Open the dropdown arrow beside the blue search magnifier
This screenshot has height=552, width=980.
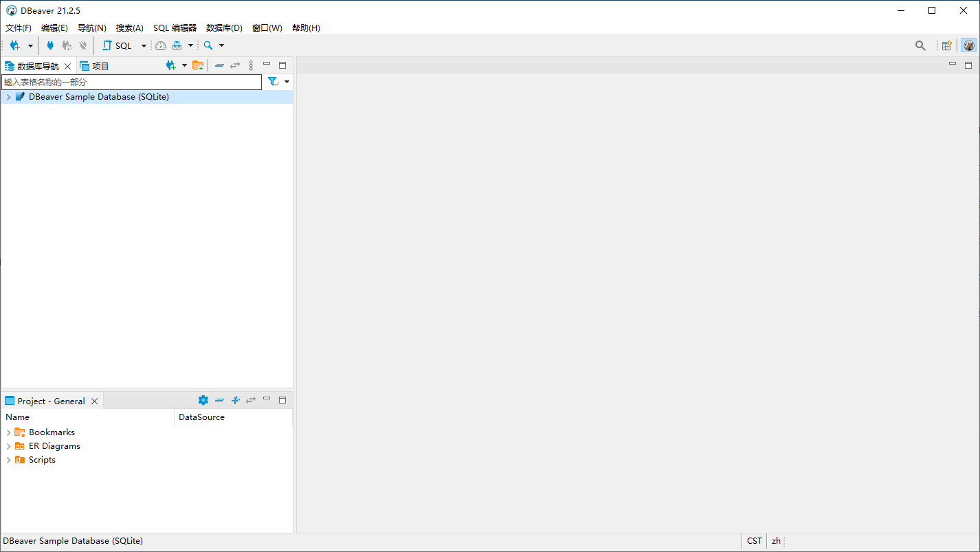point(221,46)
